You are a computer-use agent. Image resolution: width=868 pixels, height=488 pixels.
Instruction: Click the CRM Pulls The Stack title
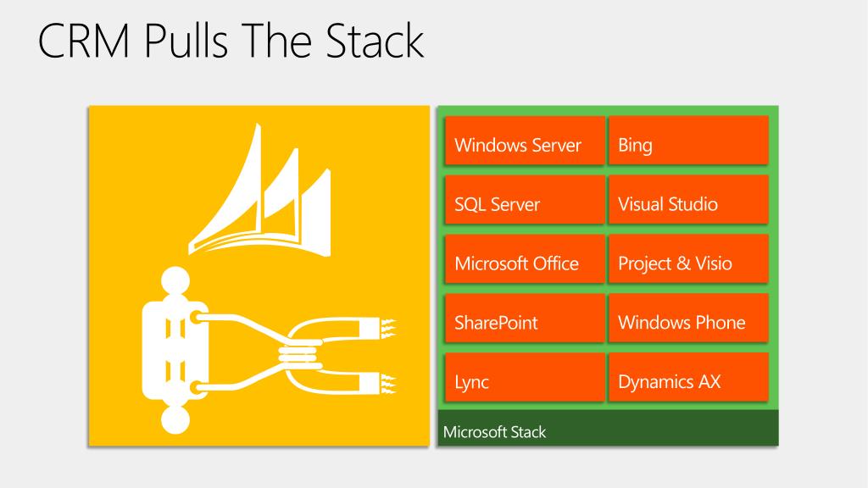coord(231,41)
